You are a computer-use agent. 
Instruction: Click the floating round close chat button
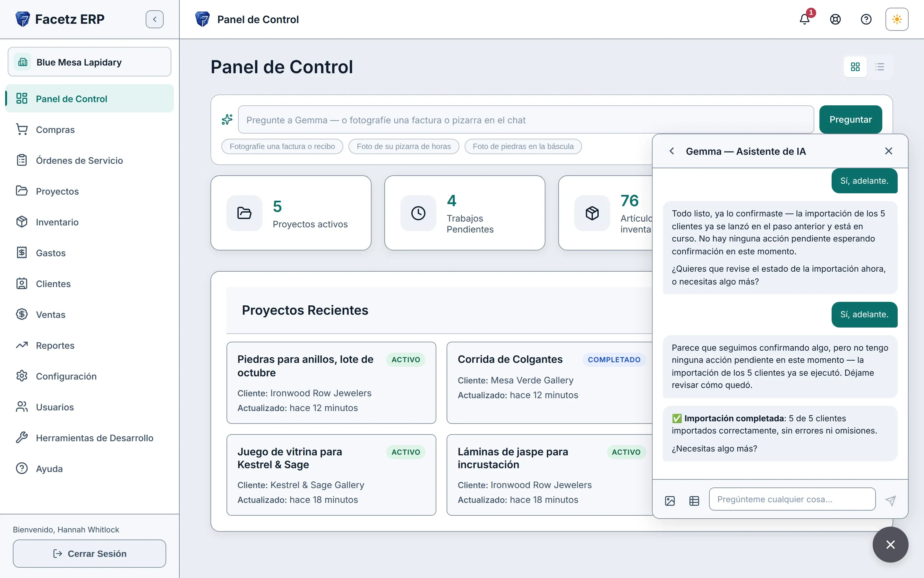[x=890, y=544]
